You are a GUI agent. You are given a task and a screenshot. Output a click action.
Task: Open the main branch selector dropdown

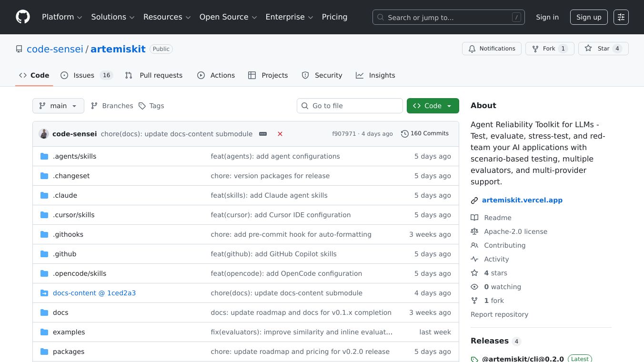[58, 106]
